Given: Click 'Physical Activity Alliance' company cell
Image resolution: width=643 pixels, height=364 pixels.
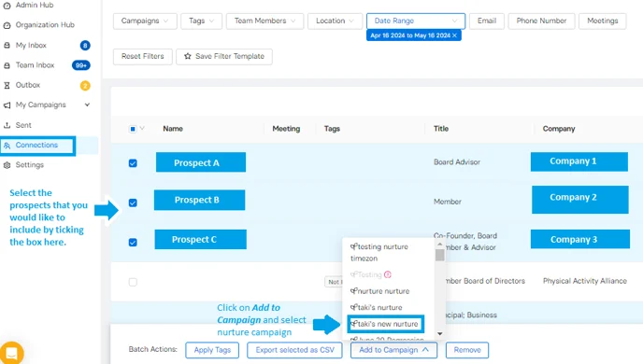Looking at the screenshot, I should pyautogui.click(x=585, y=281).
